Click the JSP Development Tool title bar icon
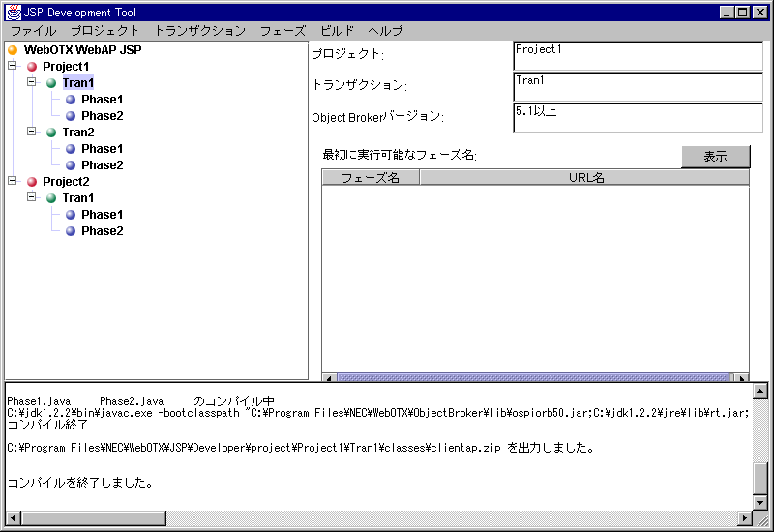 [x=13, y=13]
